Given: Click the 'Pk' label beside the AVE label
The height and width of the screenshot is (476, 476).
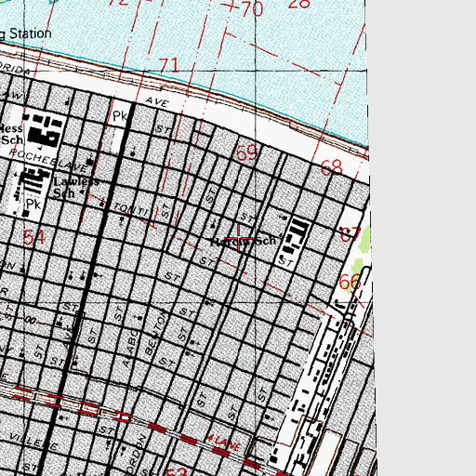Looking at the screenshot, I should 120,116.
